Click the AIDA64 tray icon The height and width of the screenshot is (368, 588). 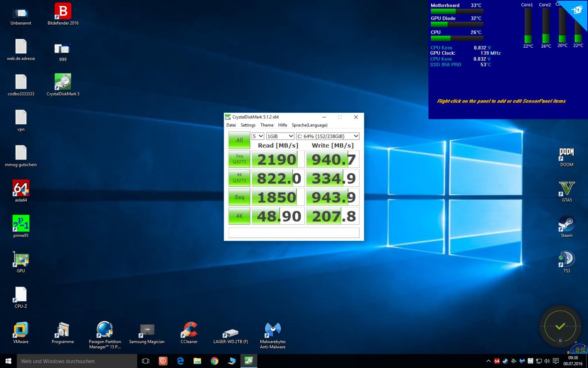pyautogui.click(x=497, y=361)
